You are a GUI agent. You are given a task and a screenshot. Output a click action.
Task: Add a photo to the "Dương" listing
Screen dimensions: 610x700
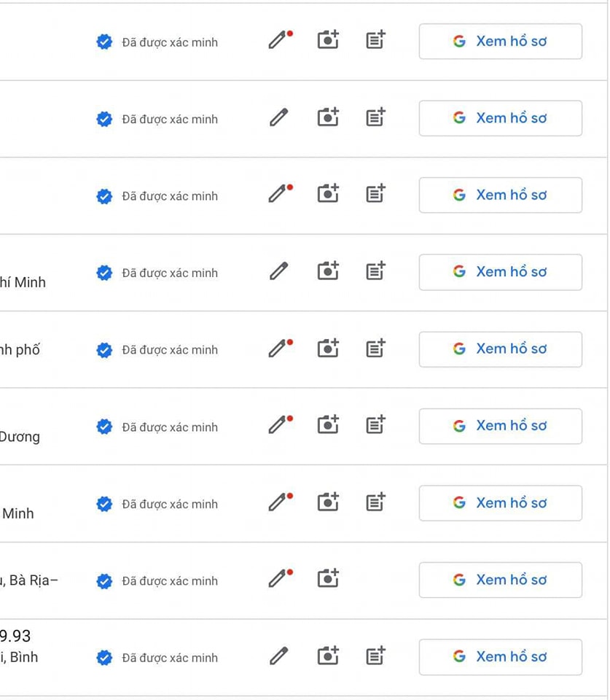click(327, 424)
